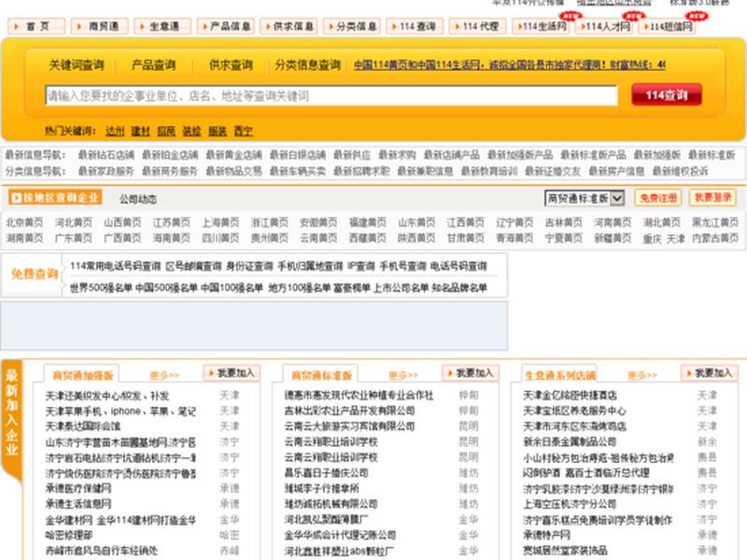Open the 114查询 navigation button
747x560 pixels.
415,26
